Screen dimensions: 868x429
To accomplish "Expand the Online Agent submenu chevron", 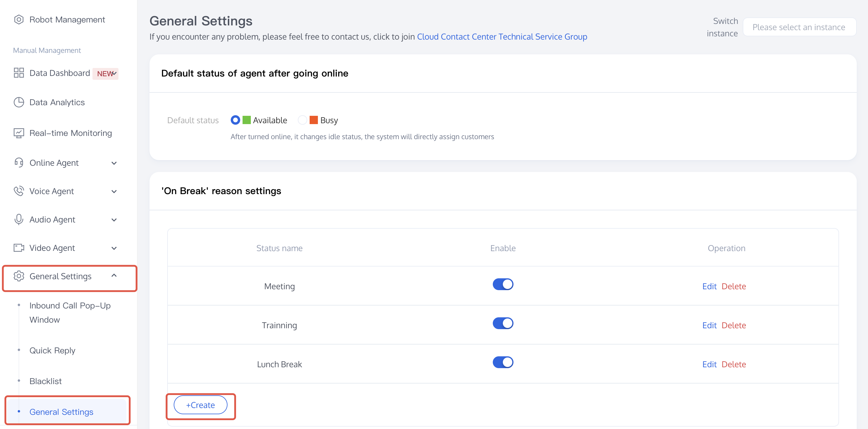I will click(x=114, y=163).
